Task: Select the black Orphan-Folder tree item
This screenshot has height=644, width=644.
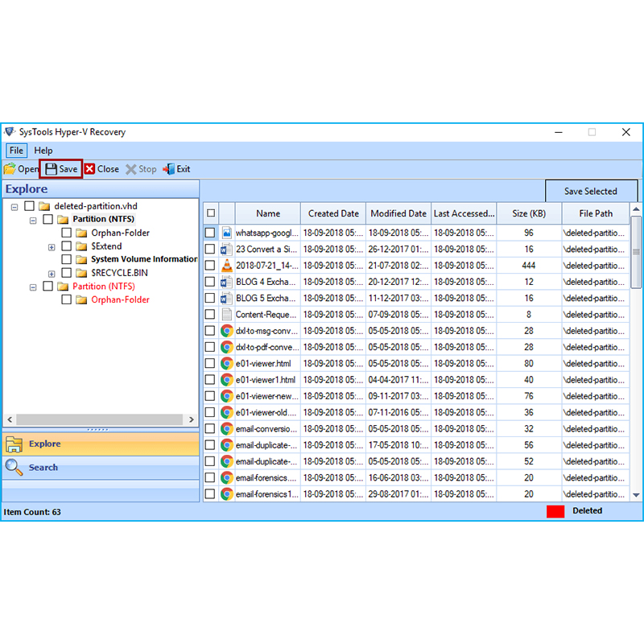Action: point(120,233)
